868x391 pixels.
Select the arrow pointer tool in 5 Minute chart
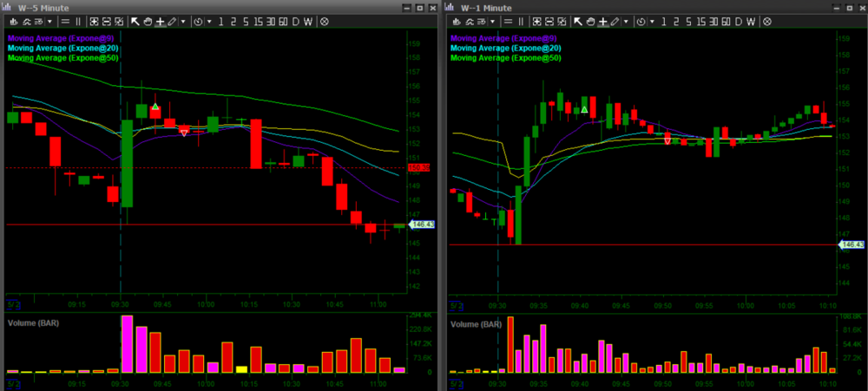click(137, 20)
